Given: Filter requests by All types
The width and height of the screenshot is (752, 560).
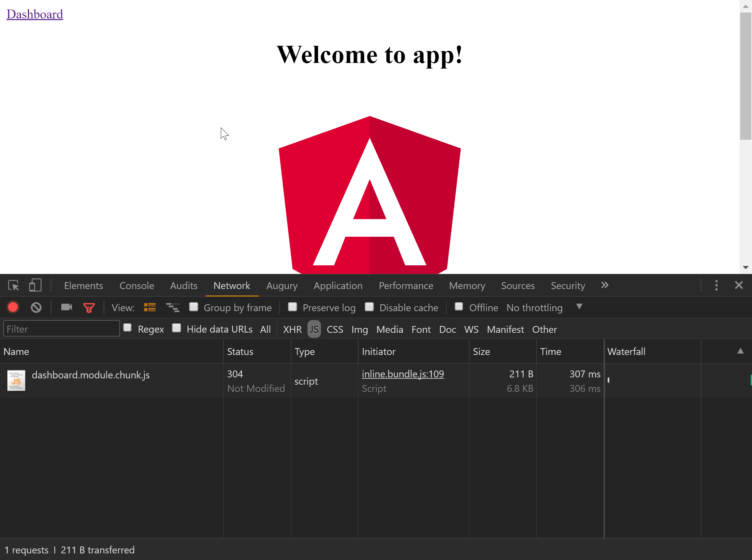Looking at the screenshot, I should [x=265, y=330].
